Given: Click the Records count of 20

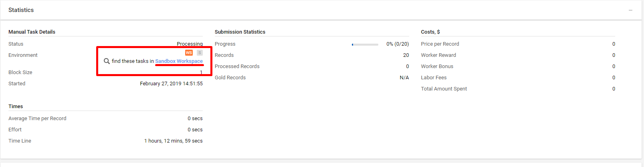Looking at the screenshot, I should [406, 55].
